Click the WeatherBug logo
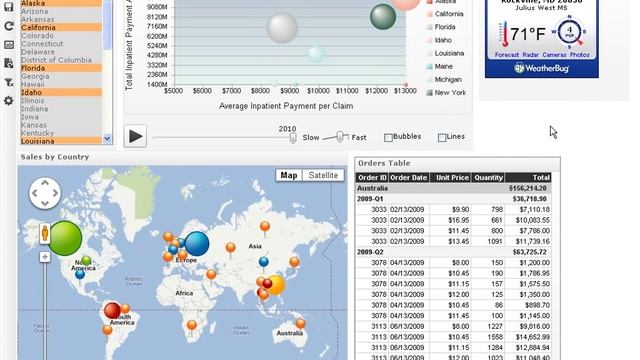640x360 pixels. point(542,68)
